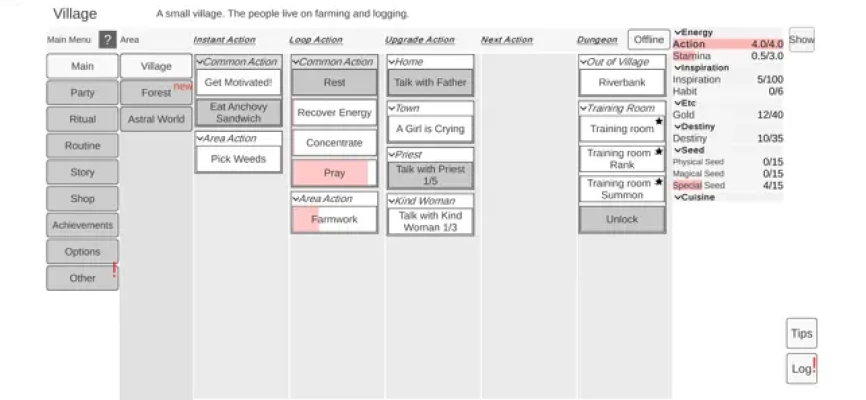This screenshot has height=400, width=866.
Task: Switch to the Forest area
Action: (156, 93)
